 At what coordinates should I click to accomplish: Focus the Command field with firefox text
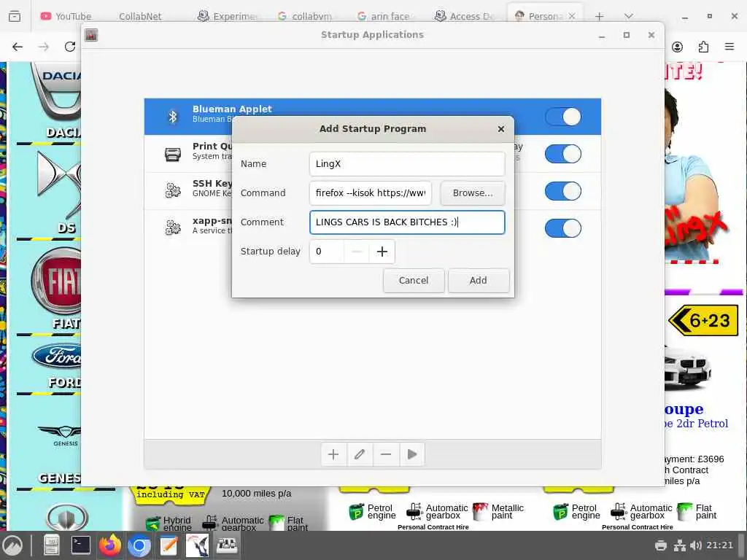point(370,192)
